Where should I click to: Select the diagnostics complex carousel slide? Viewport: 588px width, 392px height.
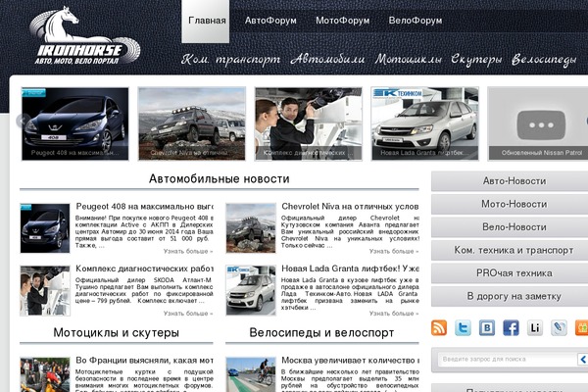309,123
